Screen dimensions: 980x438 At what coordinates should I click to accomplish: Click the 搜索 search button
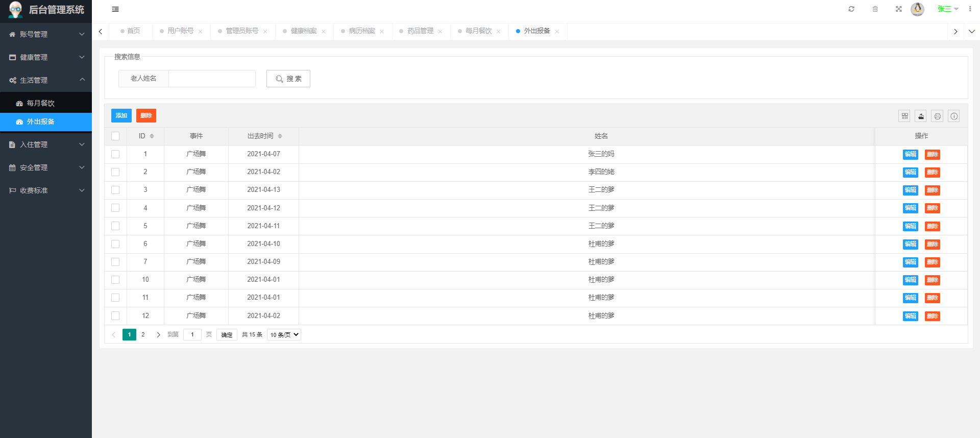pyautogui.click(x=288, y=79)
